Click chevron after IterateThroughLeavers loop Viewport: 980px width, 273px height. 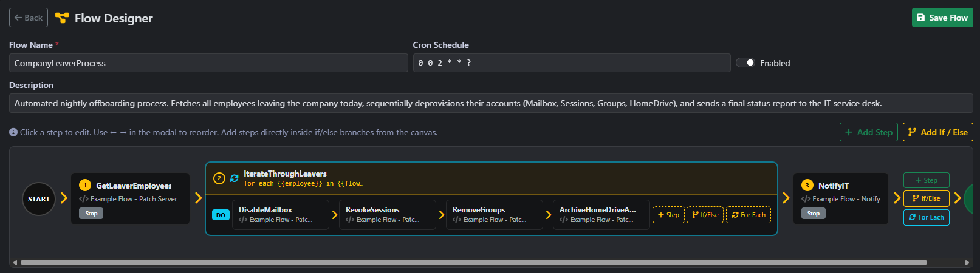[x=786, y=198]
